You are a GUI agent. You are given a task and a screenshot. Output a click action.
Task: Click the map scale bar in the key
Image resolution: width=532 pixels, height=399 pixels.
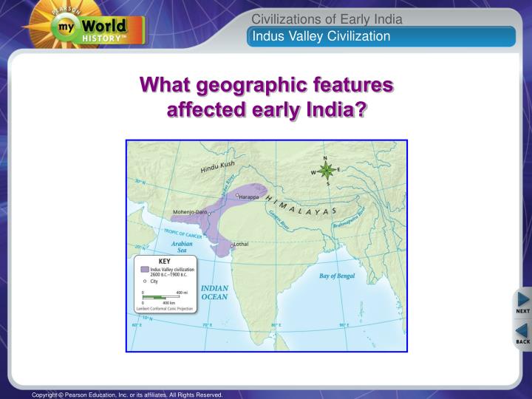click(x=161, y=297)
